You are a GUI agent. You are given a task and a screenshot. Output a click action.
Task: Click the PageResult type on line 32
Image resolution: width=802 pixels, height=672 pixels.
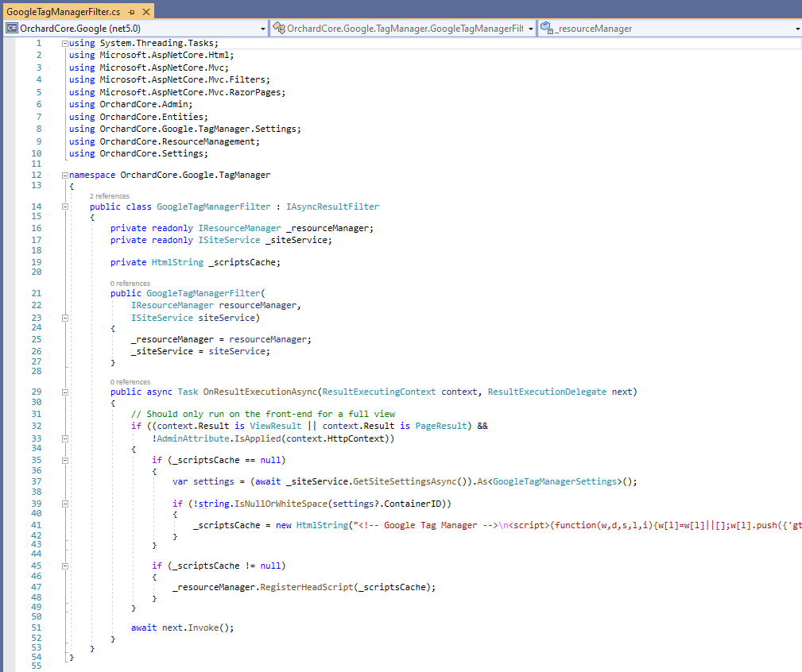click(441, 426)
